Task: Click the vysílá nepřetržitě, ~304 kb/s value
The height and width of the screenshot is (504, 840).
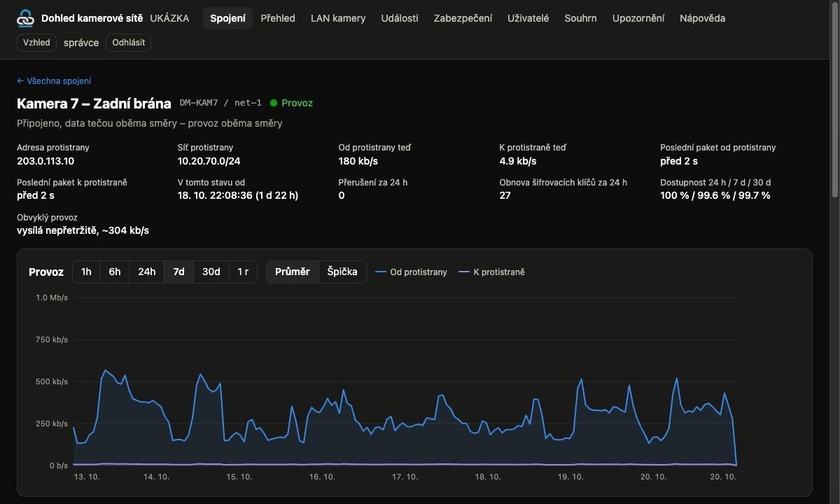Action: click(x=83, y=230)
